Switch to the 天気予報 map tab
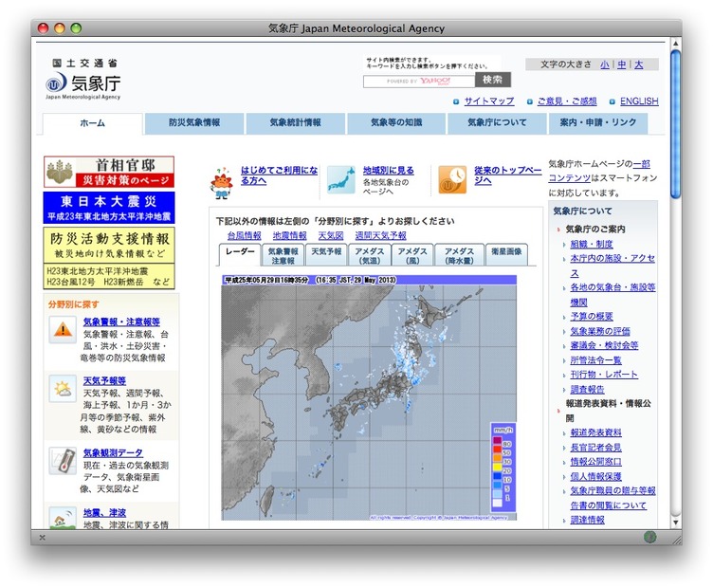This screenshot has height=588, width=713. (326, 255)
